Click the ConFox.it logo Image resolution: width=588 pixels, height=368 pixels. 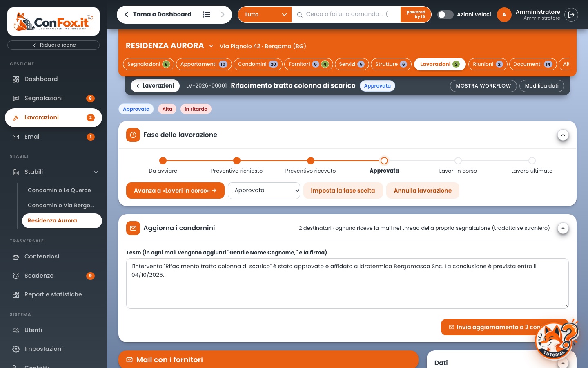(53, 22)
